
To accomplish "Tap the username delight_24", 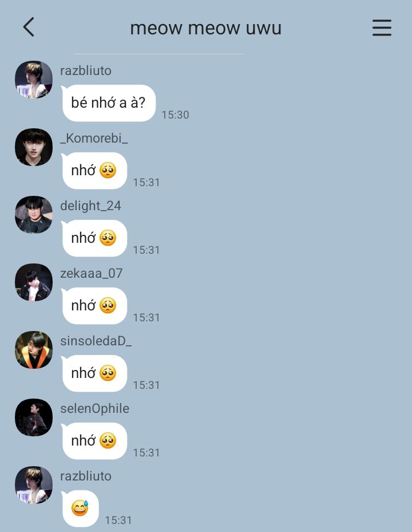I will point(90,206).
